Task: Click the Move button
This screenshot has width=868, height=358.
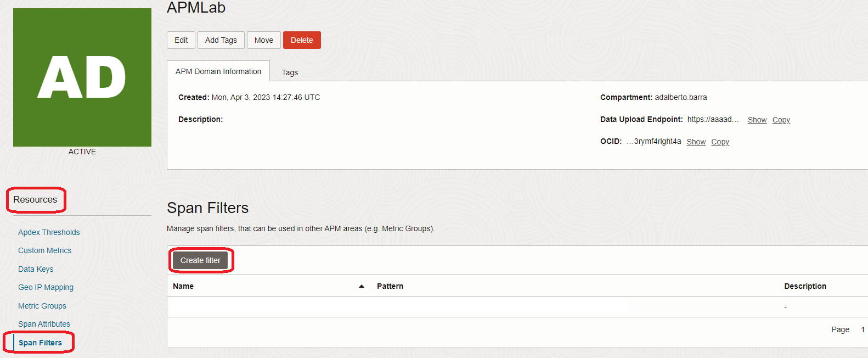Action: 264,40
